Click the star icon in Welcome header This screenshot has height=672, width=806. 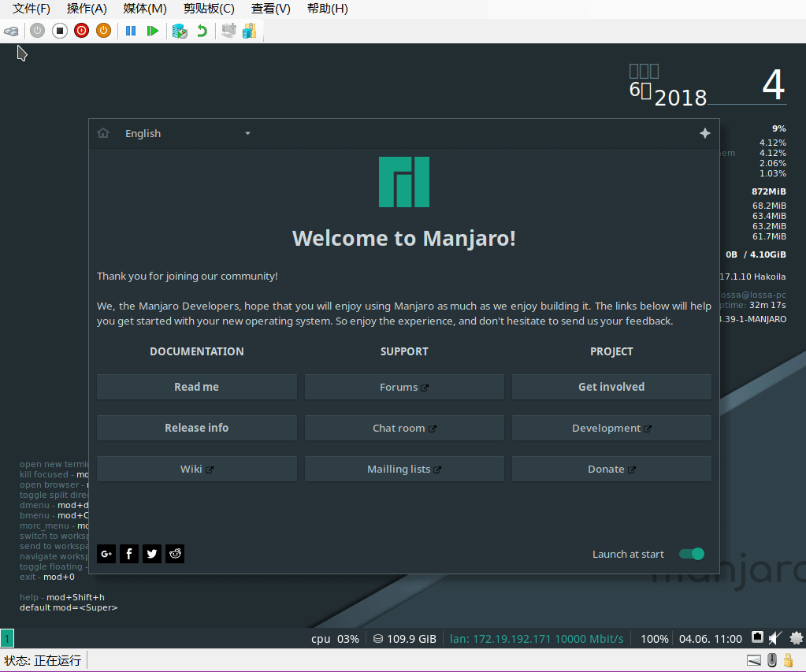point(704,133)
